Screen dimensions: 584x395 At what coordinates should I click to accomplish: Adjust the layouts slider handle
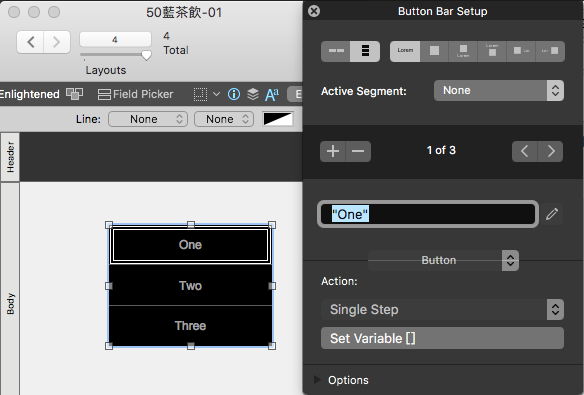[x=146, y=55]
